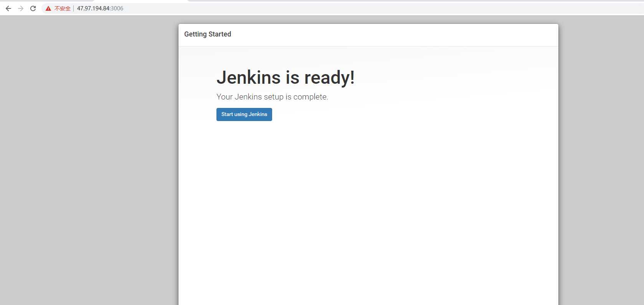Open the not-secure warning triangle icon
The width and height of the screenshot is (644, 305).
coord(48,8)
